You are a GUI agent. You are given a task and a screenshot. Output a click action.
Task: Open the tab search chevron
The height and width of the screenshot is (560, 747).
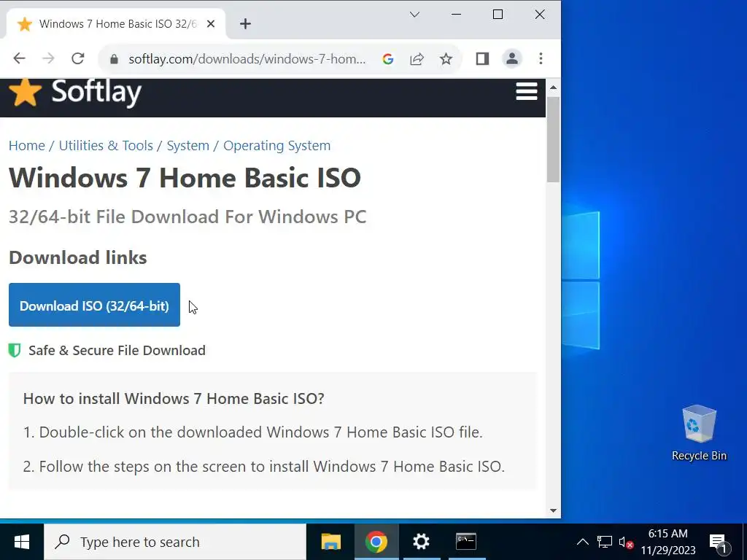[414, 15]
